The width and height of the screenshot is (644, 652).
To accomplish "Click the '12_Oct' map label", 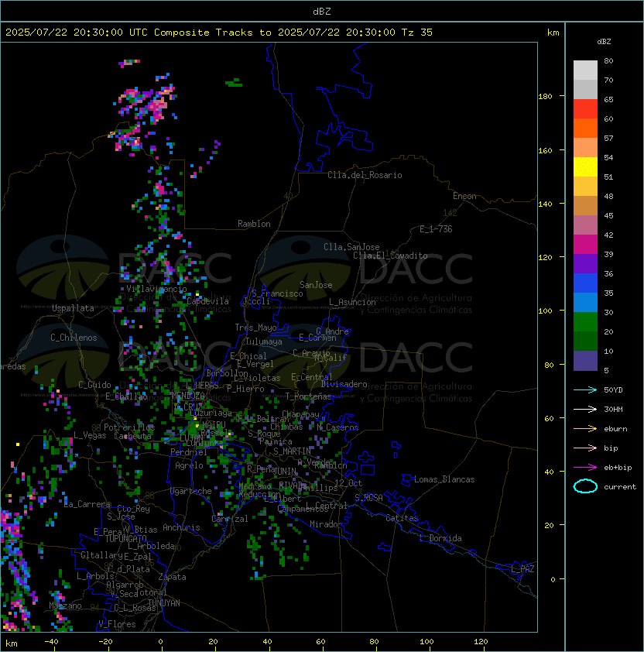I will point(348,483).
